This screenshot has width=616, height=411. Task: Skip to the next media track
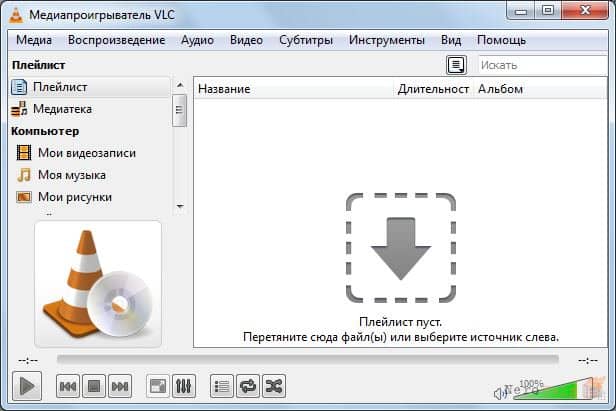click(120, 386)
